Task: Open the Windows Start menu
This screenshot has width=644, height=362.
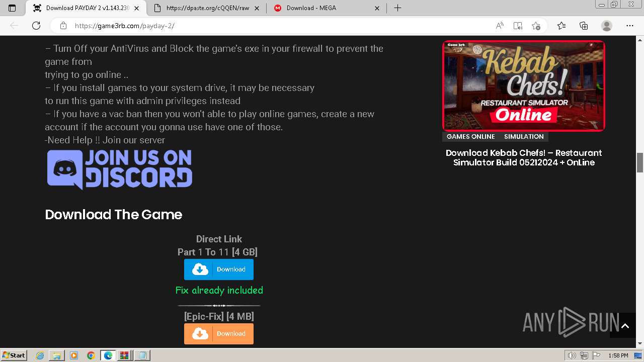Action: click(14, 355)
